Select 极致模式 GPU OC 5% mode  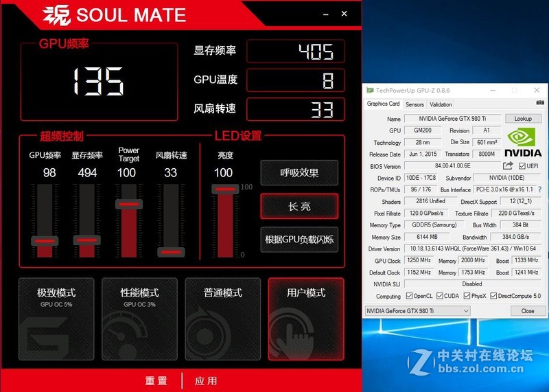pos(56,319)
